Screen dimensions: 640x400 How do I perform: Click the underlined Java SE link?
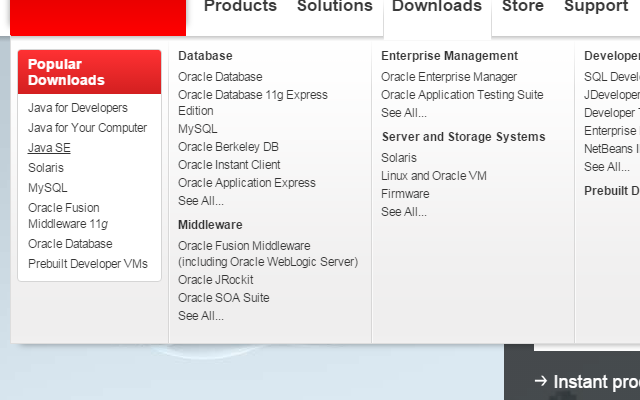click(49, 148)
